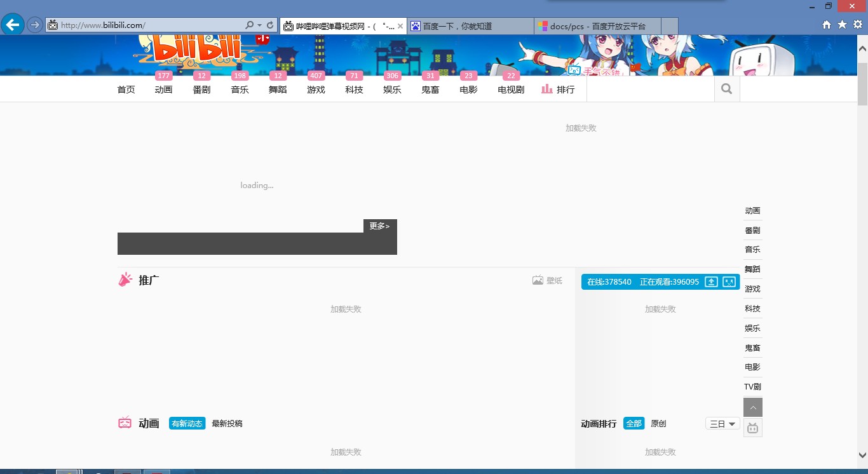Jump to 番剧 in side floating nav
The width and height of the screenshot is (868, 474).
[752, 231]
